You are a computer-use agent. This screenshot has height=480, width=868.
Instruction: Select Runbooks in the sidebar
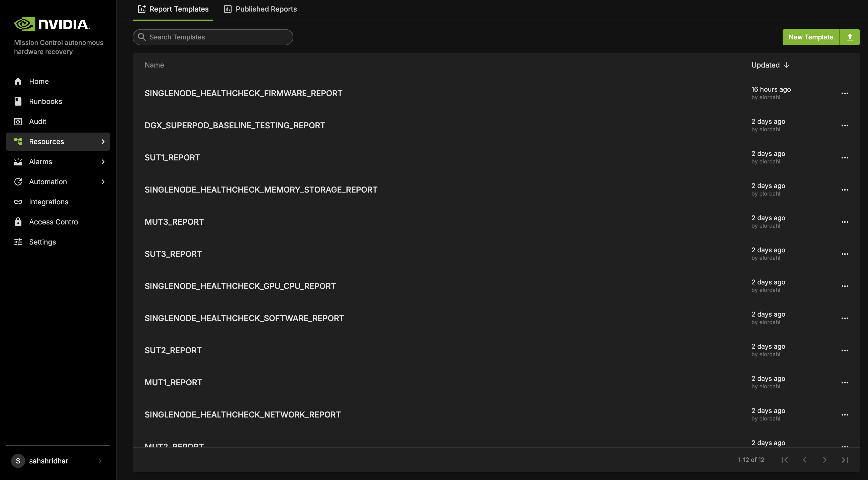coord(58,101)
